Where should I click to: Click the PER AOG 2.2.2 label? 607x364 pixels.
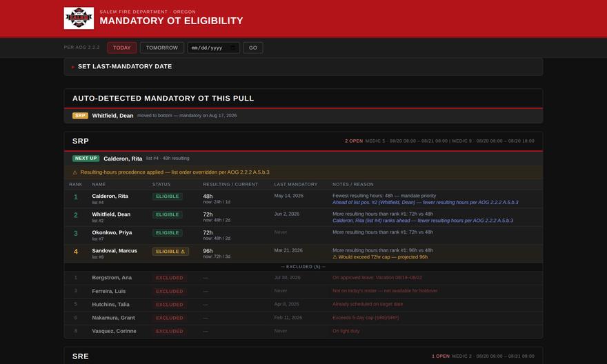81,47
